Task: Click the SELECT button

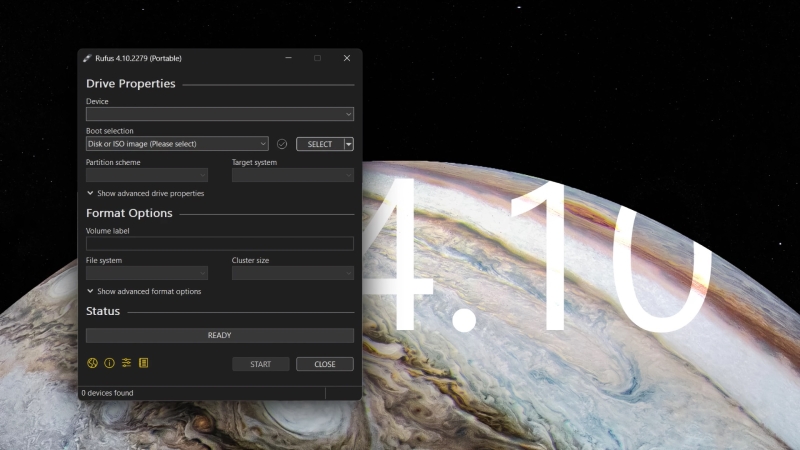Action: point(319,144)
